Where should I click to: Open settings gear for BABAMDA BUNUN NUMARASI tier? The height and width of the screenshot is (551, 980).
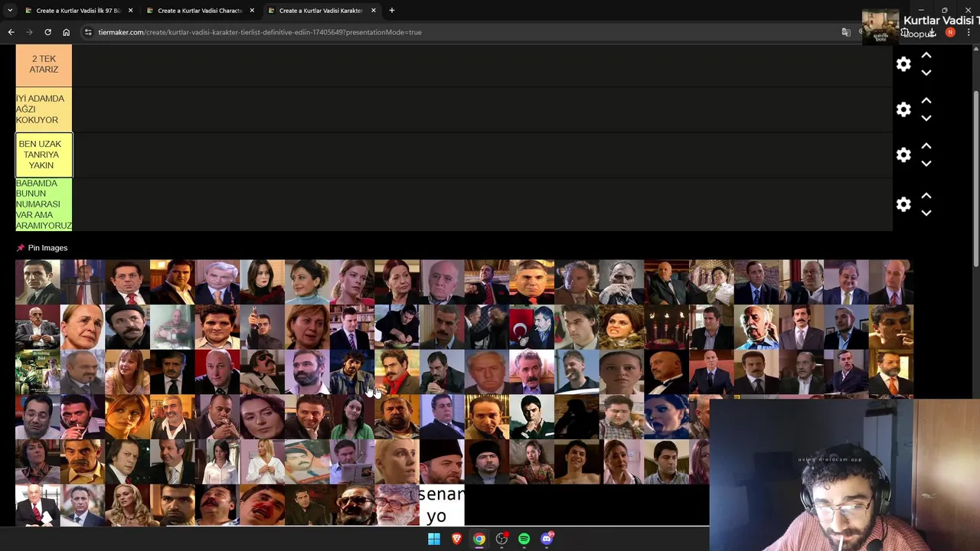903,204
